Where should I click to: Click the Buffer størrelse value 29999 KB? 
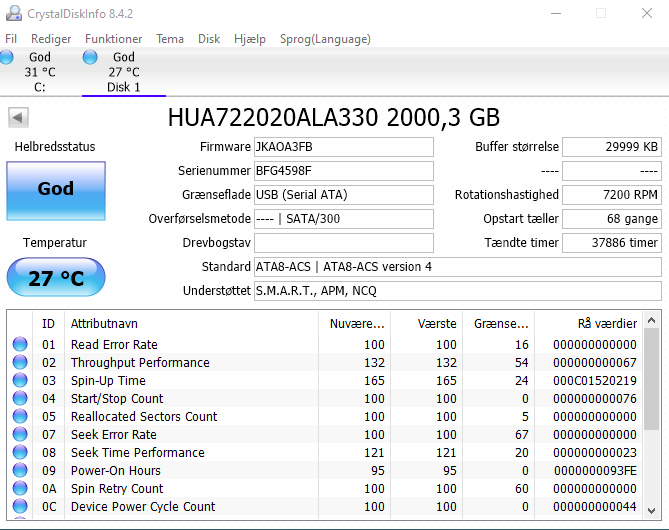point(612,147)
